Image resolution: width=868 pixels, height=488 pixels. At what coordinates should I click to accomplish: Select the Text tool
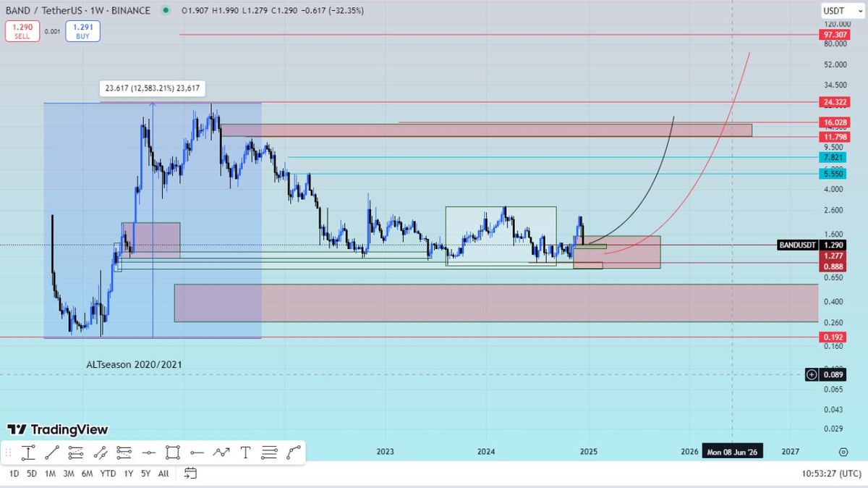[245, 453]
